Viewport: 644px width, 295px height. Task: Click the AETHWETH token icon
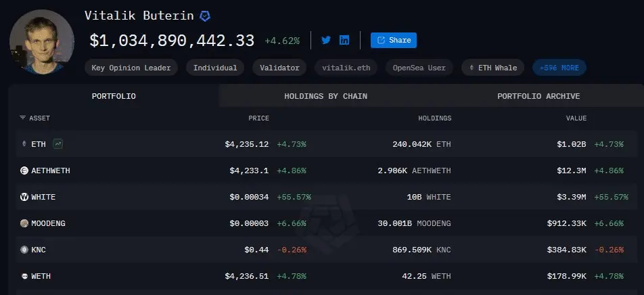tap(24, 171)
